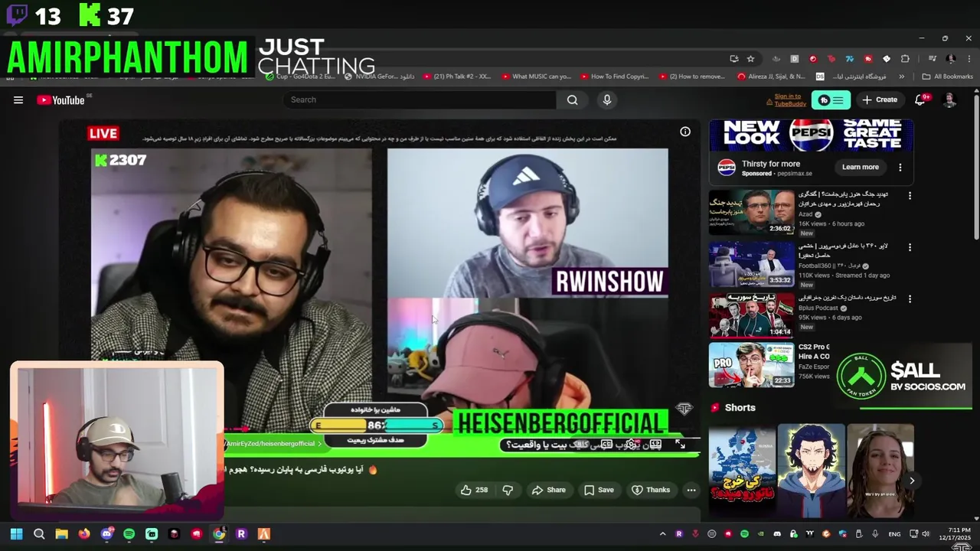Switch player to theater mode
This screenshot has width=980, height=551.
[x=656, y=444]
